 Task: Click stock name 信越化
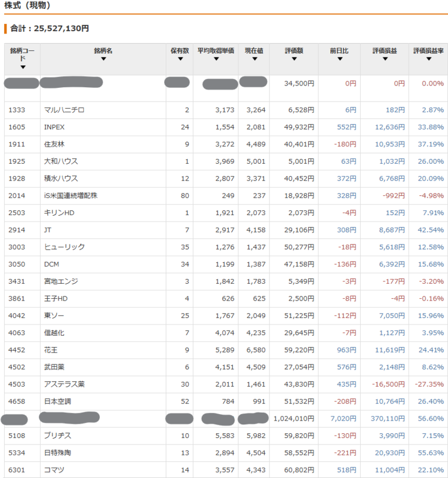(x=54, y=333)
